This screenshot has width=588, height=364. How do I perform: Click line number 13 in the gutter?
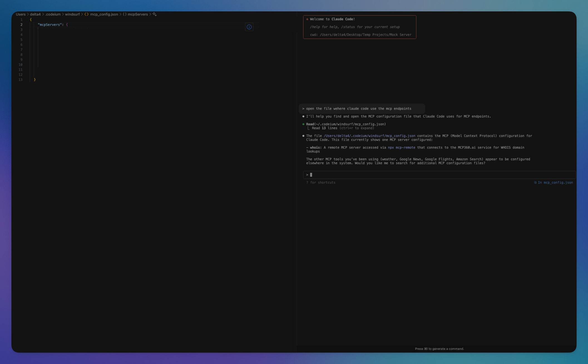click(20, 80)
